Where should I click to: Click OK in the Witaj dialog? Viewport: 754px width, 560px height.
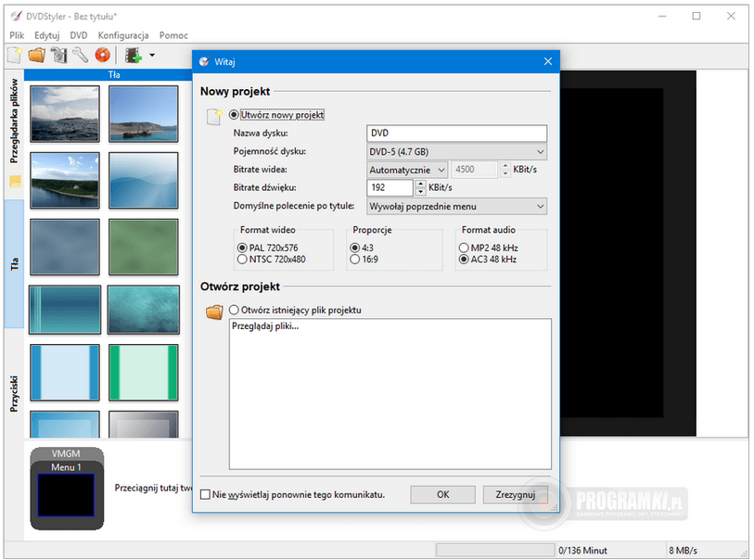point(443,494)
